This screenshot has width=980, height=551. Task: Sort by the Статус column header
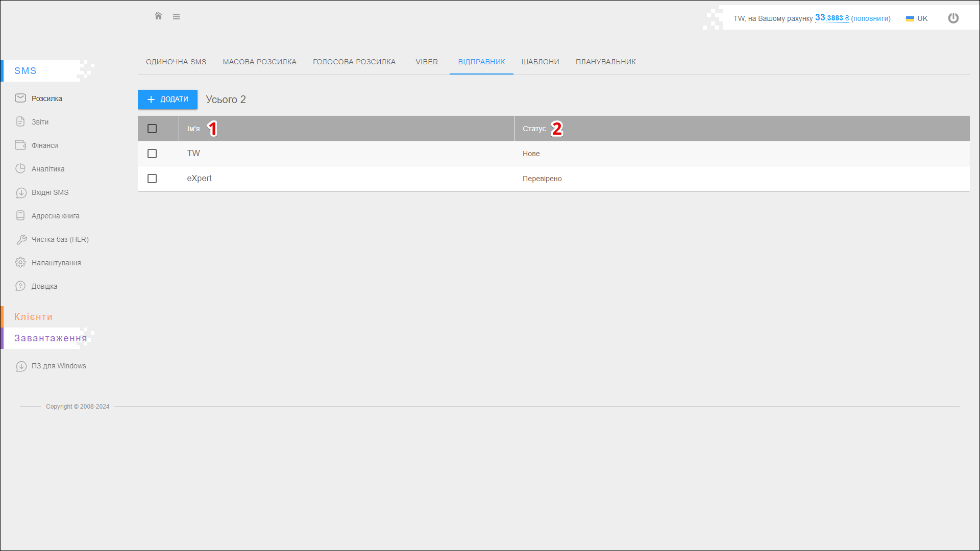click(534, 129)
